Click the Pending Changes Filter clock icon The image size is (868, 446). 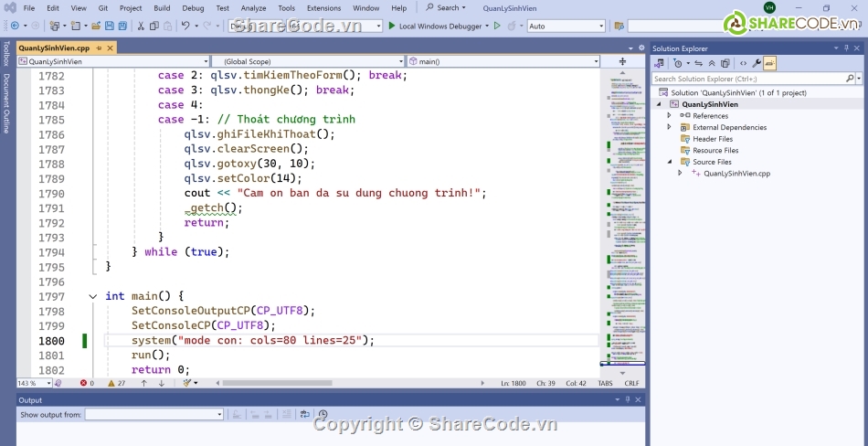[678, 63]
